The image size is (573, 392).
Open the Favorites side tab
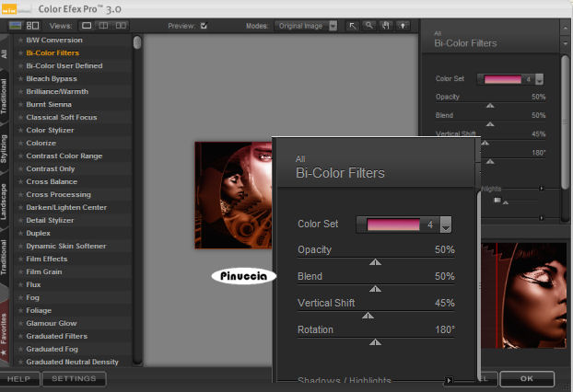pyautogui.click(x=4, y=333)
